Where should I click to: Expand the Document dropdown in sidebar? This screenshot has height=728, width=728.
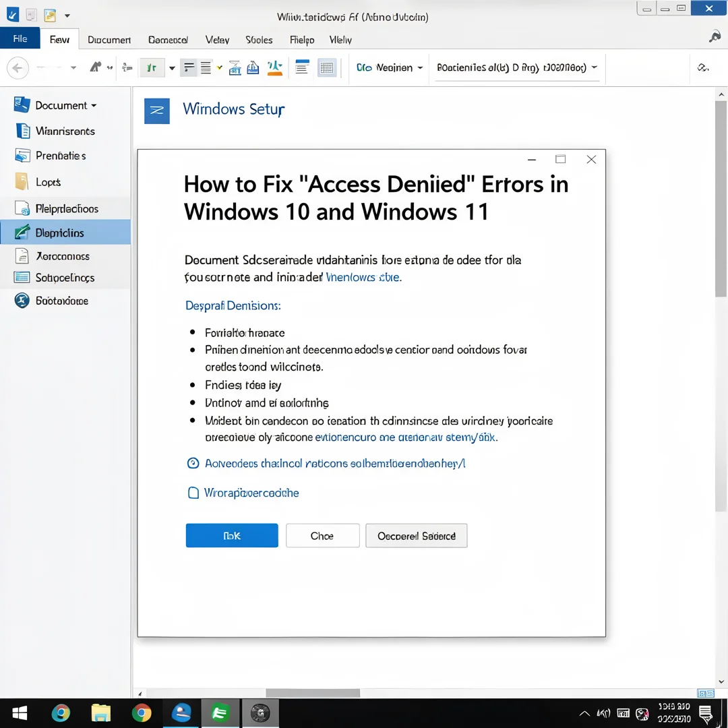pyautogui.click(x=94, y=105)
